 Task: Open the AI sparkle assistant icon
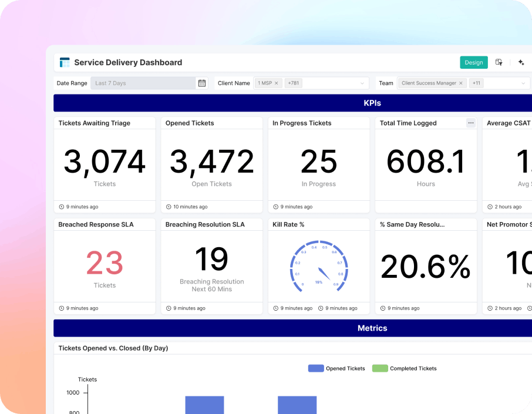521,62
